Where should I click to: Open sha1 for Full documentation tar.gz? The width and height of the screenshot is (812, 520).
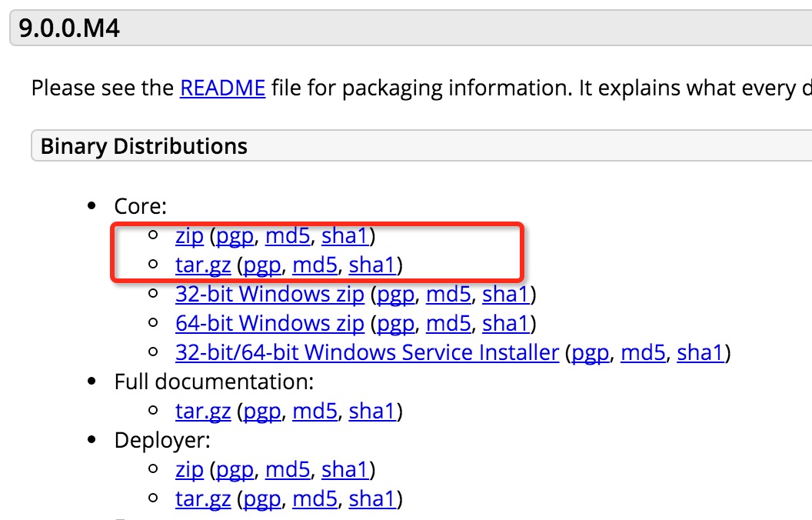[x=372, y=412]
